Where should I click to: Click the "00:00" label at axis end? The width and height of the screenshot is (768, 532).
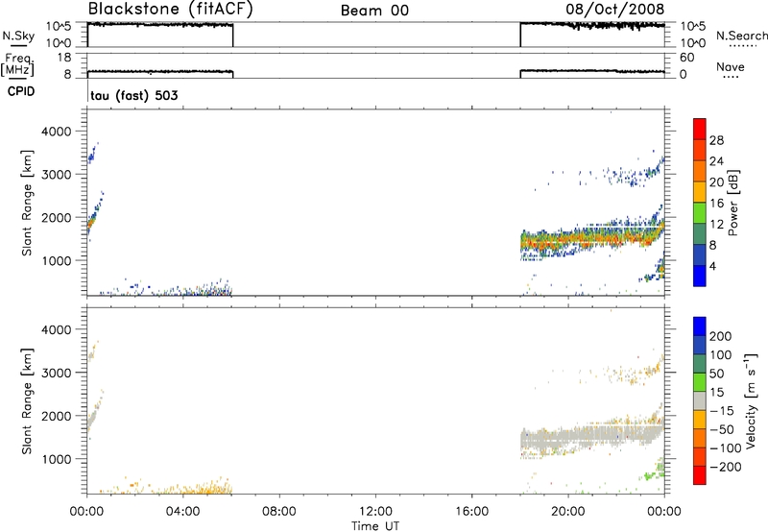tap(664, 512)
